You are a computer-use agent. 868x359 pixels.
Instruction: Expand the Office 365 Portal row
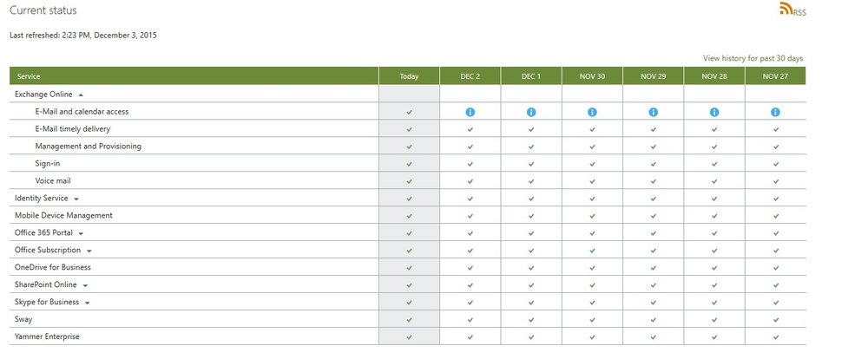click(81, 233)
